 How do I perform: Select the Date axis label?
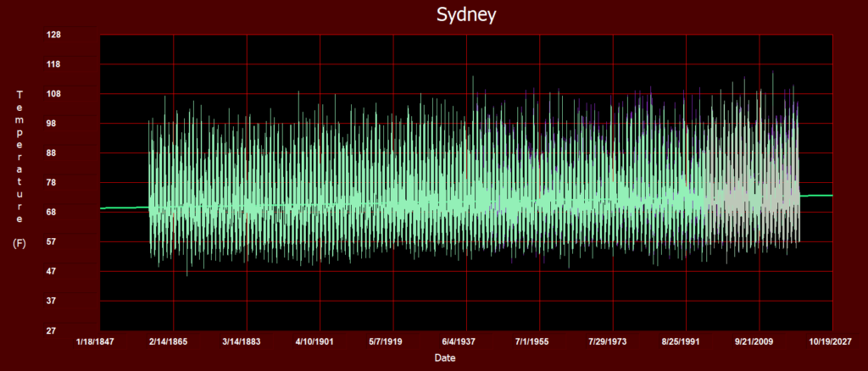pos(445,357)
